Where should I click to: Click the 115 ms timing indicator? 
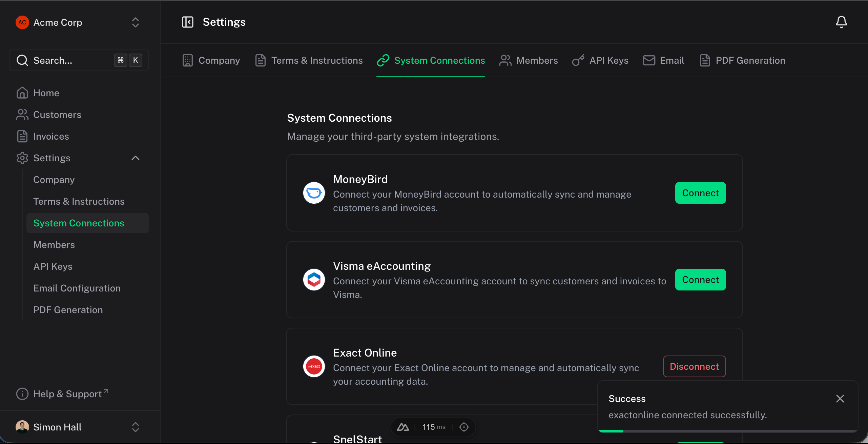434,427
